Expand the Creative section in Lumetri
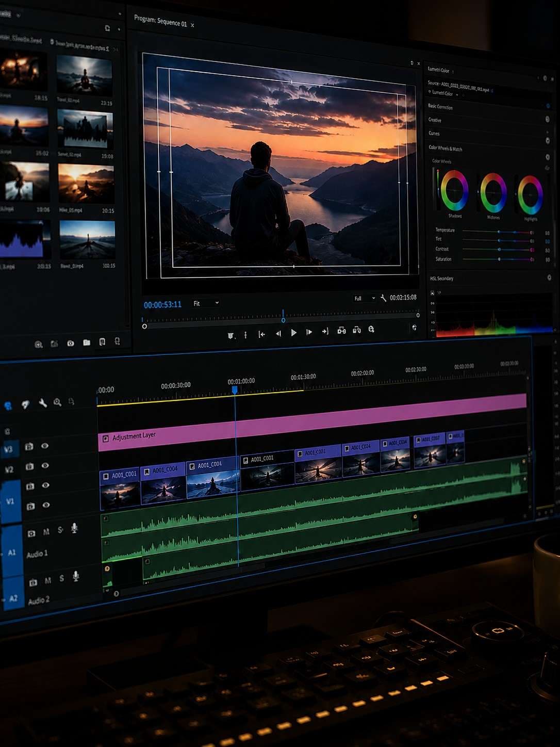The height and width of the screenshot is (747, 560). [x=435, y=120]
